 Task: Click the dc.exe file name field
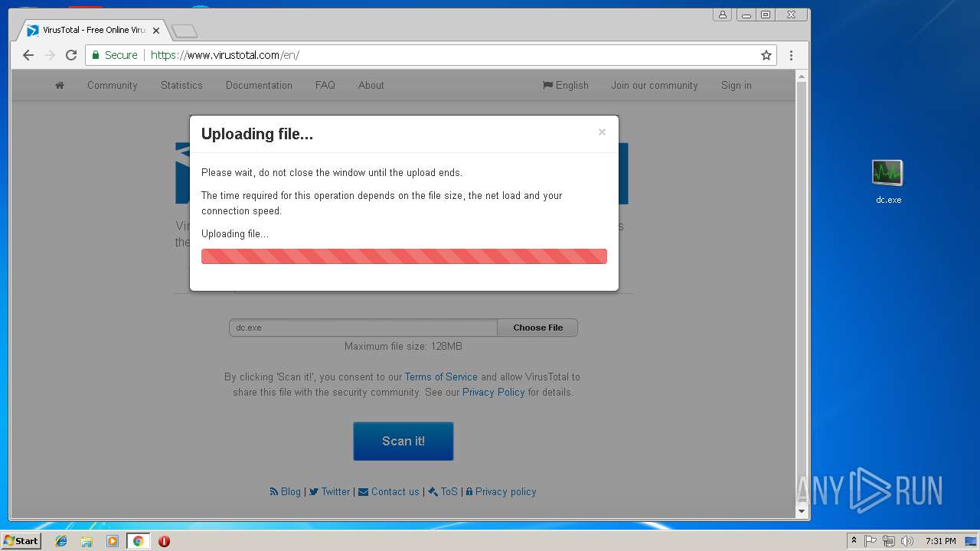point(363,328)
